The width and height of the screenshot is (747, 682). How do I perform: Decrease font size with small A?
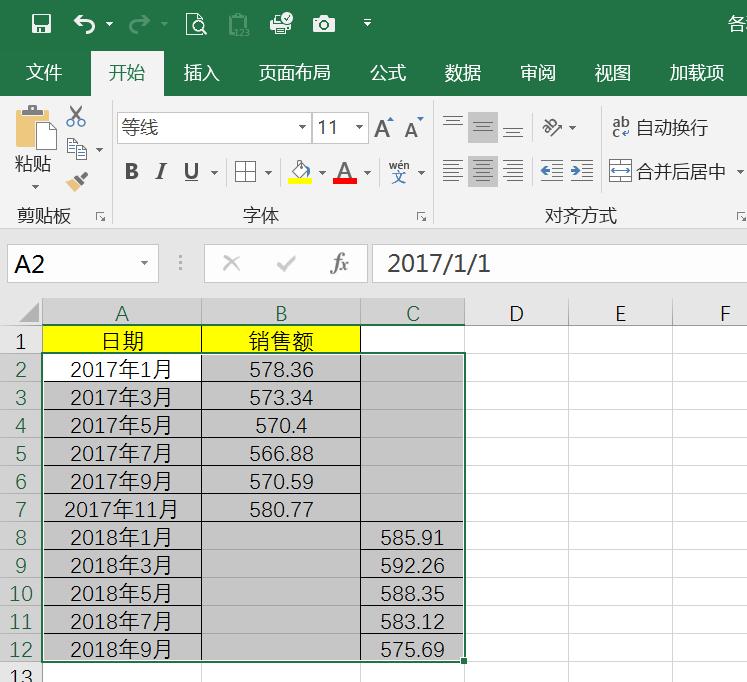tap(414, 127)
